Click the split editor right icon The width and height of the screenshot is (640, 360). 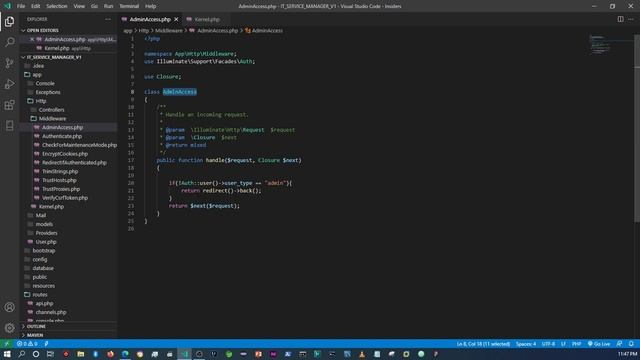pyautogui.click(x=620, y=19)
